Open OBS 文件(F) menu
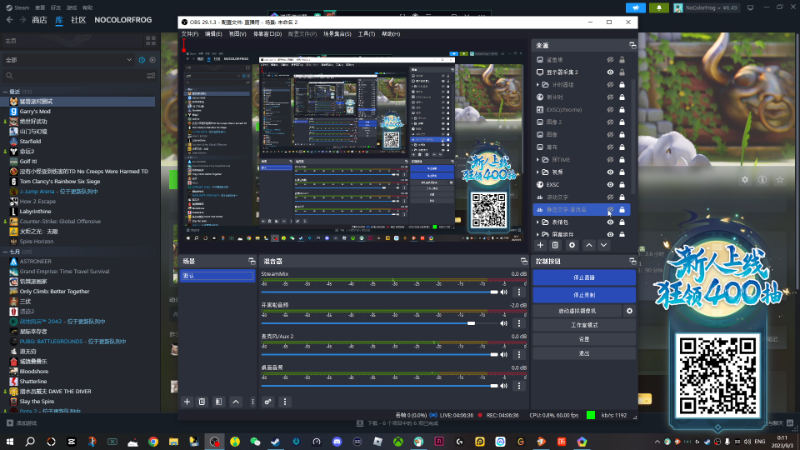 (x=190, y=34)
